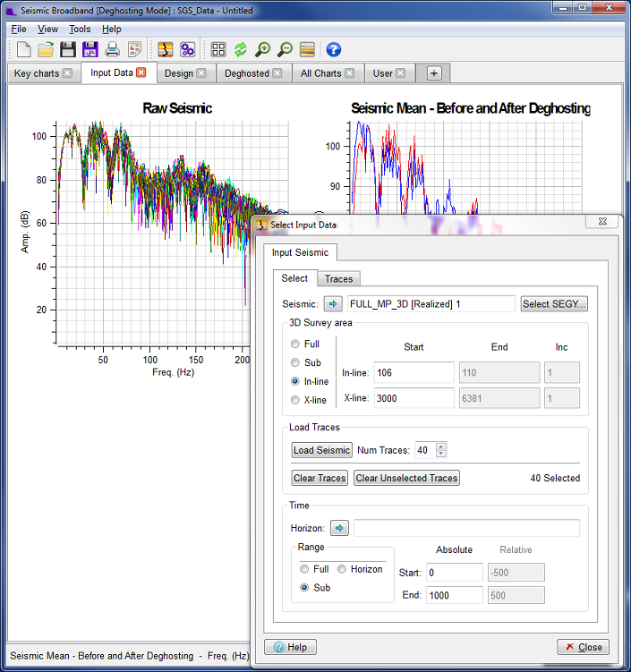Image resolution: width=631 pixels, height=672 pixels.
Task: Select Sub survey area radio button
Action: (x=295, y=362)
